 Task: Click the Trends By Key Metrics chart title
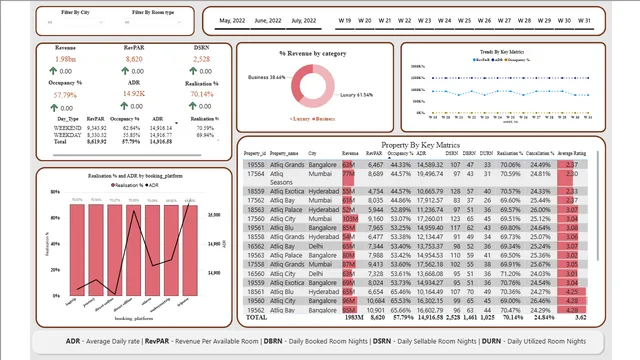coord(502,52)
